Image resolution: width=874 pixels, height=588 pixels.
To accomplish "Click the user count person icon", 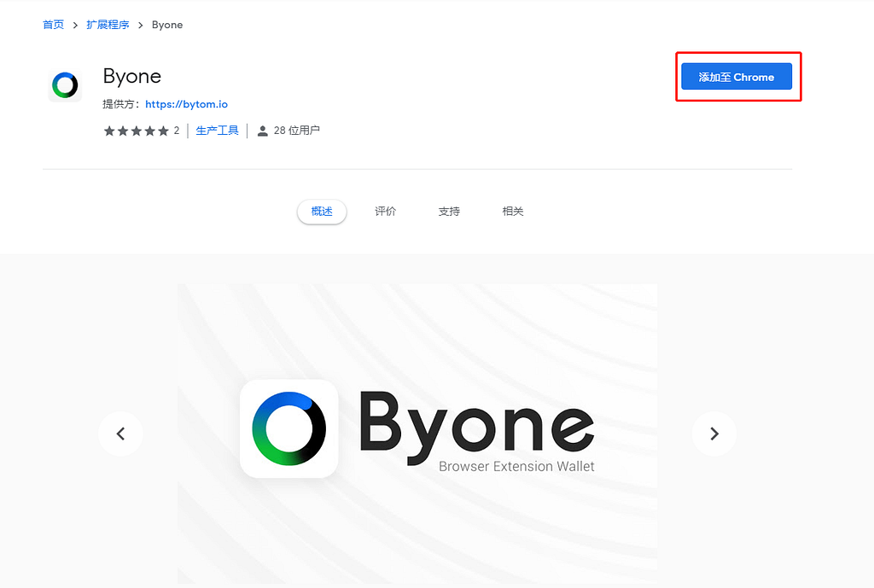I will tap(263, 131).
